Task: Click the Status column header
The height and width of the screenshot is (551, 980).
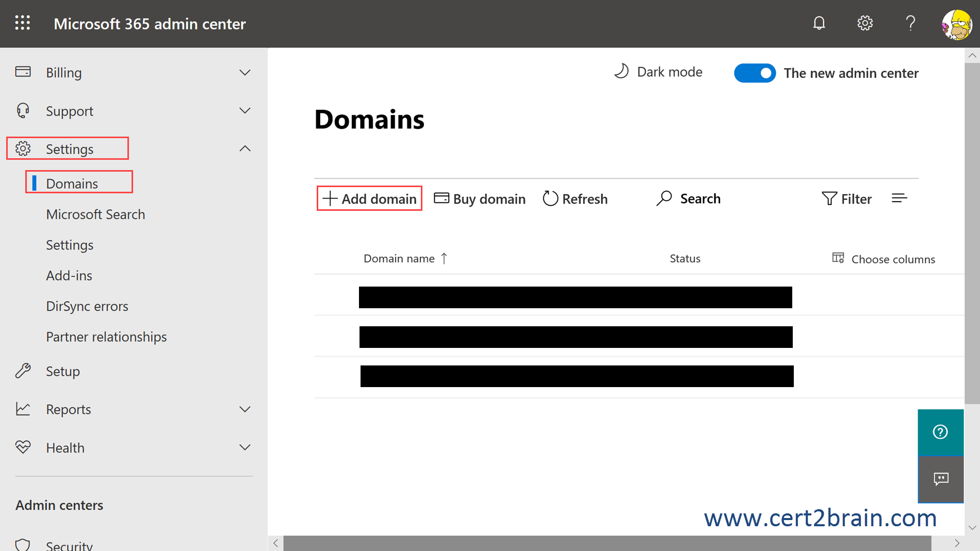Action: pyautogui.click(x=685, y=259)
